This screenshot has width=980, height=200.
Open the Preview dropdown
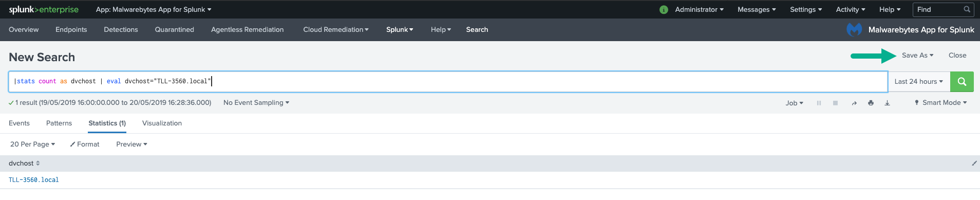131,144
